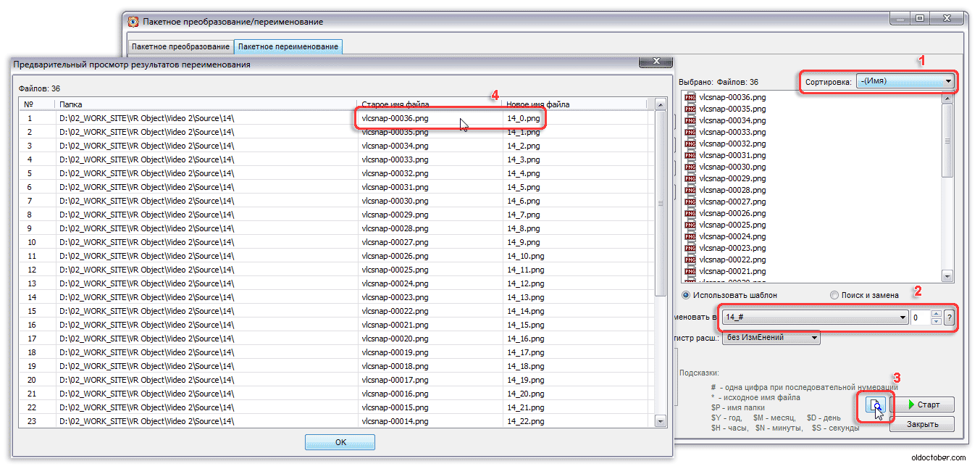Click file list scrollbar up arrow
The width and height of the screenshot is (980, 469).
point(947,97)
